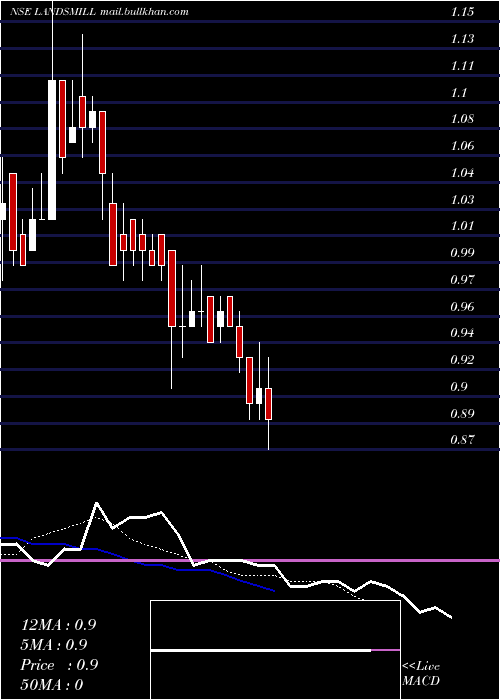Click the 0.94 price axis label
Viewport: 500px width, 700px height.
tap(462, 333)
